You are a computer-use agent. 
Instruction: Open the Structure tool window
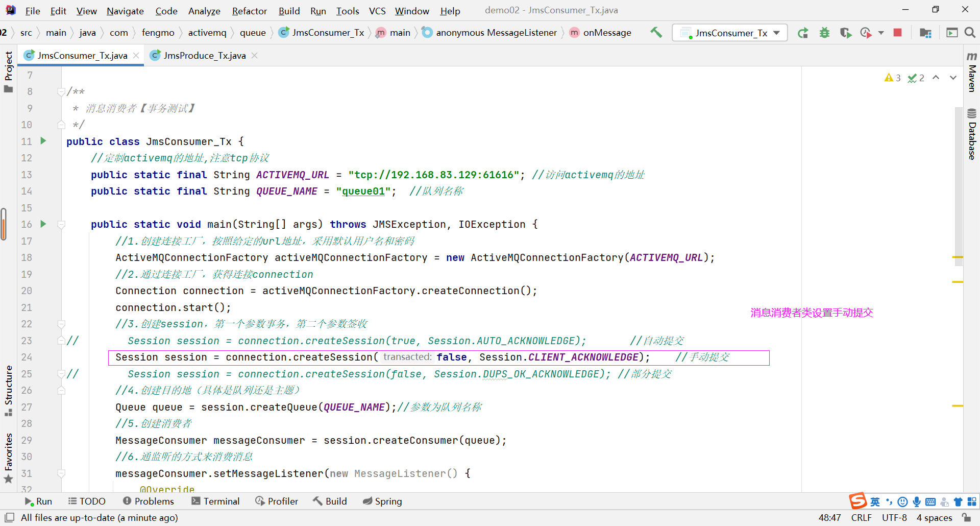pyautogui.click(x=8, y=391)
